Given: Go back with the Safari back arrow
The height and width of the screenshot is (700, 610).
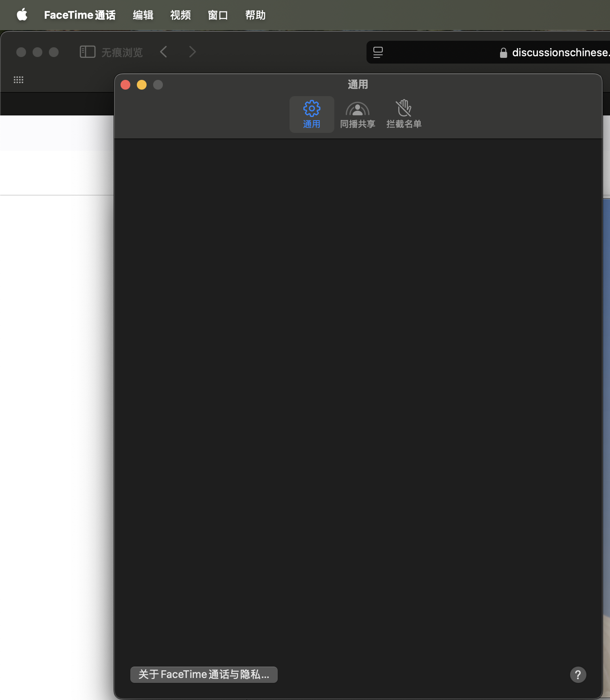Looking at the screenshot, I should (x=164, y=52).
